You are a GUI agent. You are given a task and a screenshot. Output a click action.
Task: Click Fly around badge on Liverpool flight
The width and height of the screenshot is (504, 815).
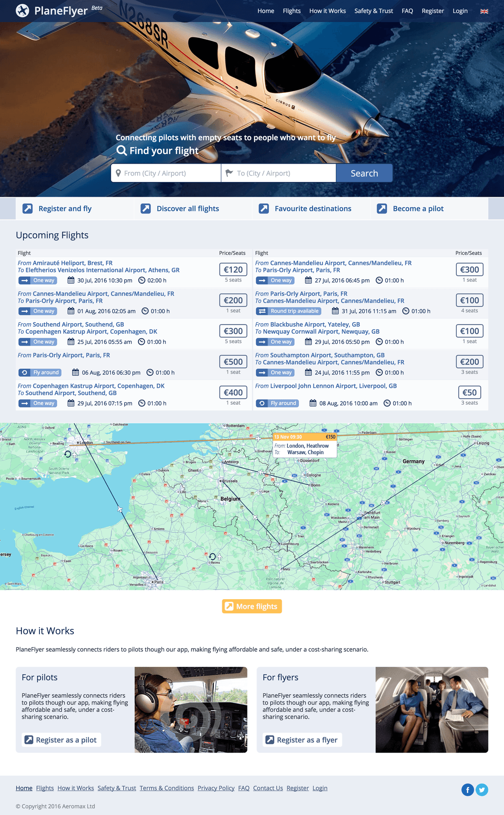[277, 403]
